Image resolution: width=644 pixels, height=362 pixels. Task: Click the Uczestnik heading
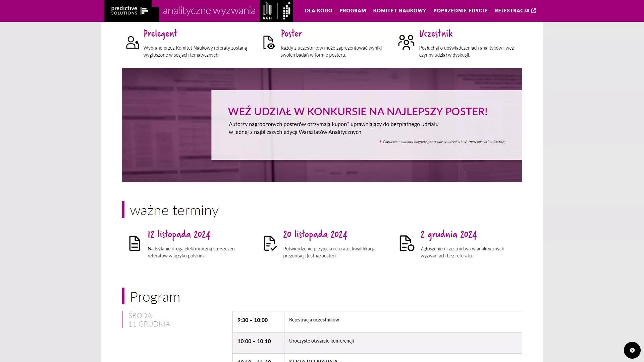pos(436,34)
